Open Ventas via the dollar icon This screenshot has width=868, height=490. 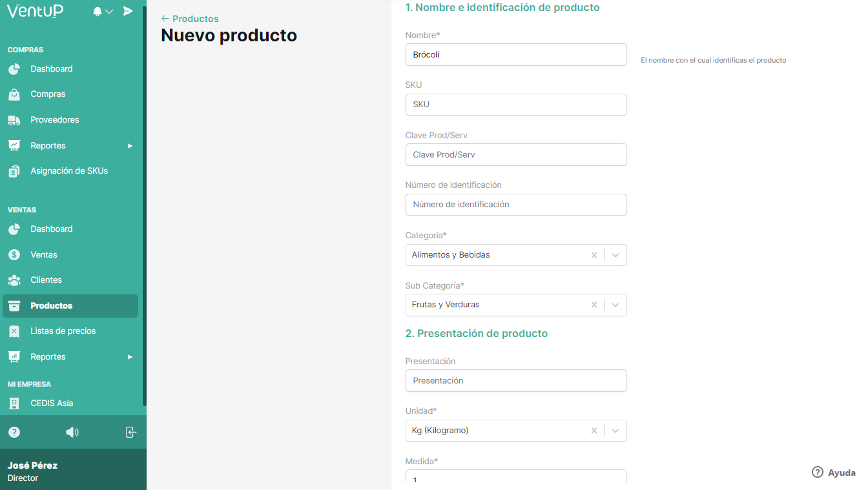pos(14,254)
